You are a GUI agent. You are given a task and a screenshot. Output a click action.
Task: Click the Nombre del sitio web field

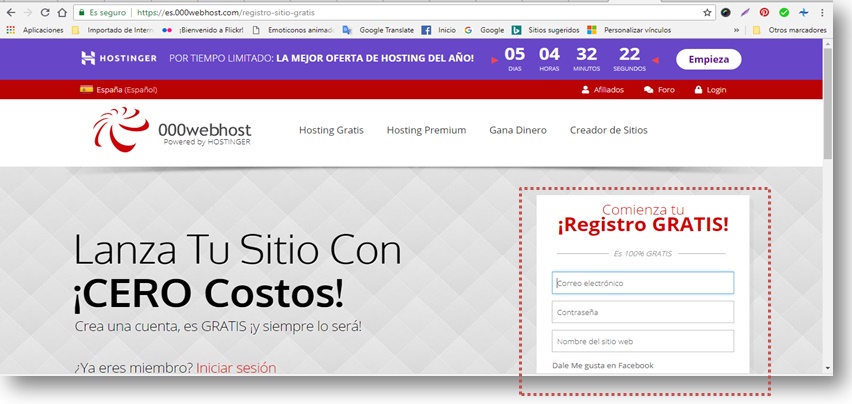[x=643, y=342]
